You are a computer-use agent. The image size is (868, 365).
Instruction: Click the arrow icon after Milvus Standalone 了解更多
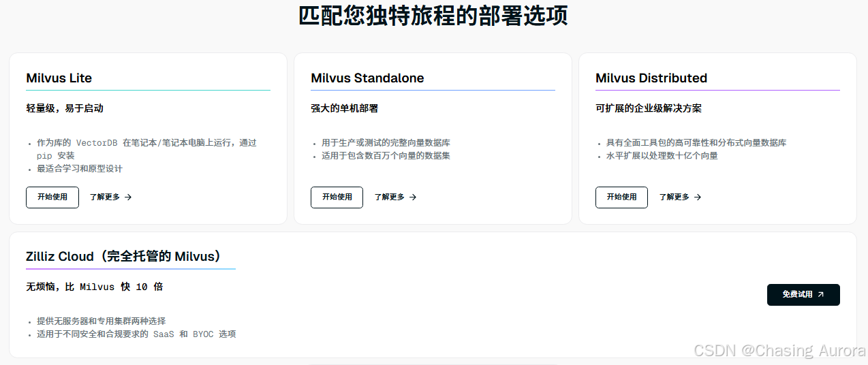(x=413, y=197)
